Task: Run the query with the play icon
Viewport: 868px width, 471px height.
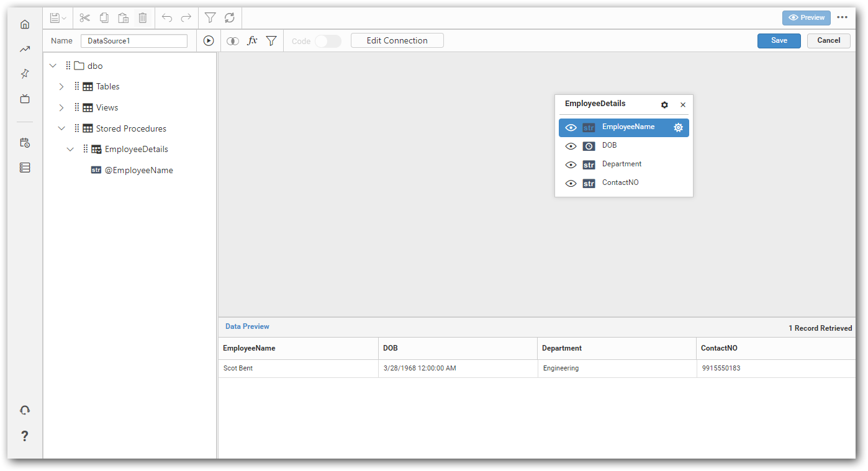Action: pyautogui.click(x=209, y=40)
